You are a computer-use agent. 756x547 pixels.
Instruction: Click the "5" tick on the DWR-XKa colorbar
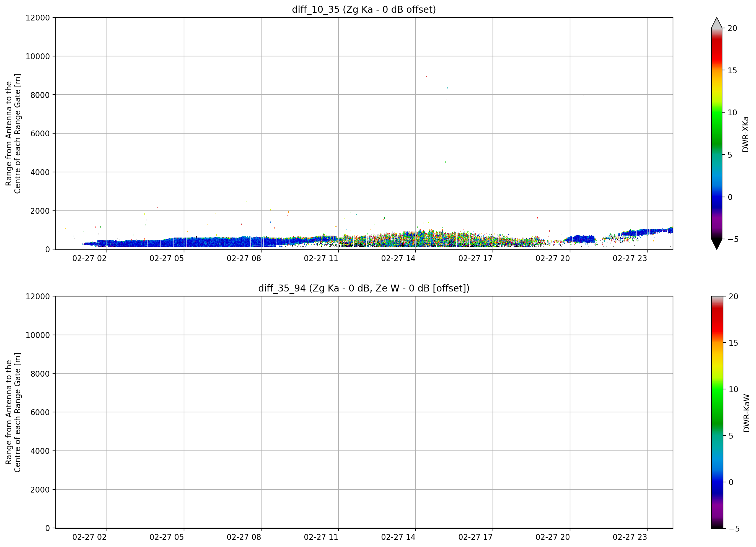(730, 155)
